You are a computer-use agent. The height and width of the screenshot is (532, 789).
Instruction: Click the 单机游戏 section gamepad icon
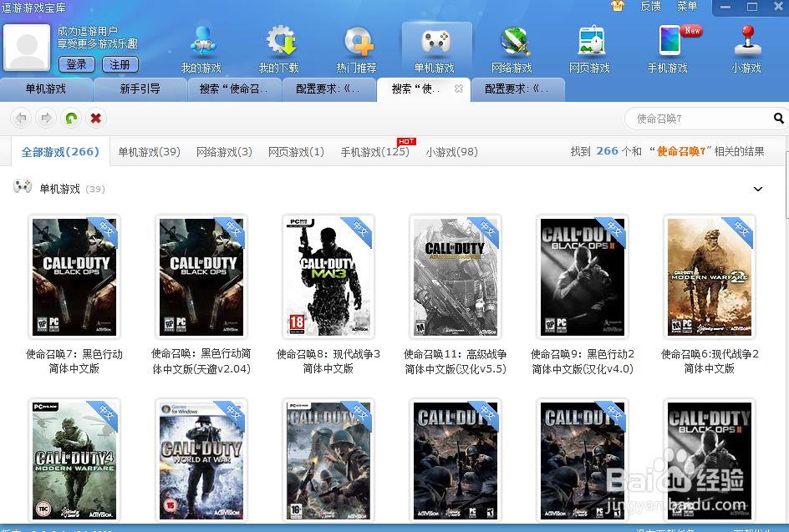[22, 186]
